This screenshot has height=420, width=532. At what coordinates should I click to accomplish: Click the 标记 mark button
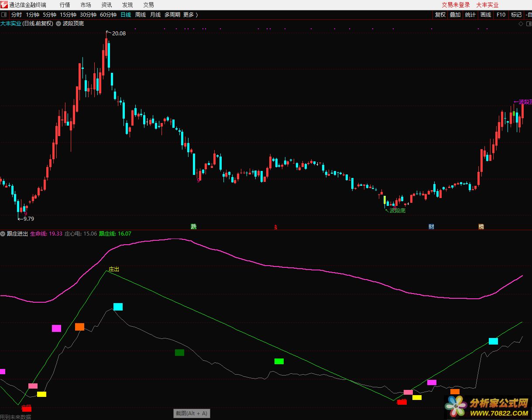(x=516, y=15)
